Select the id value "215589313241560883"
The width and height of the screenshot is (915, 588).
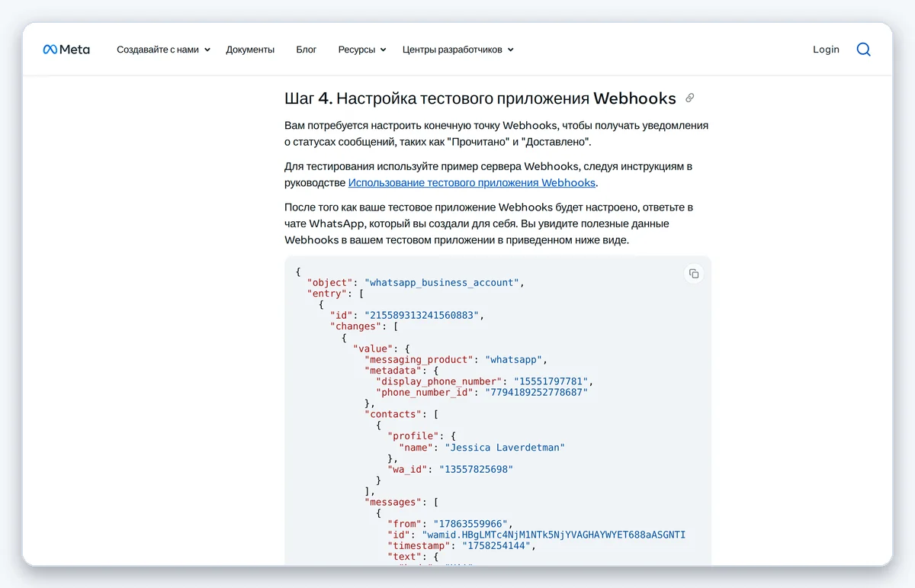pyautogui.click(x=423, y=315)
